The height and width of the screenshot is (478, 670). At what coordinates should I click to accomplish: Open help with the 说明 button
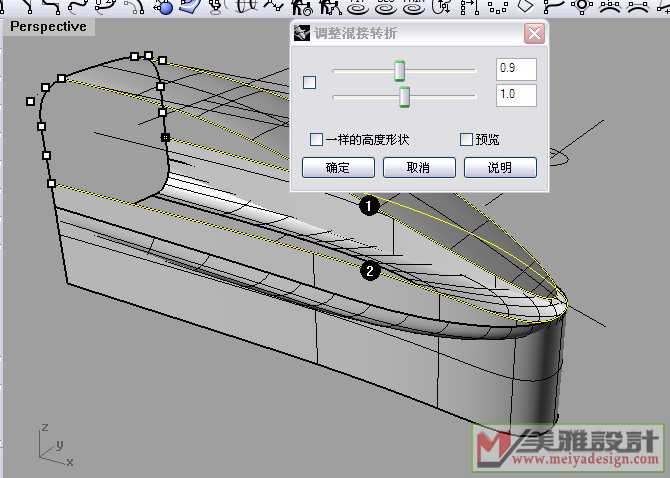tap(500, 167)
